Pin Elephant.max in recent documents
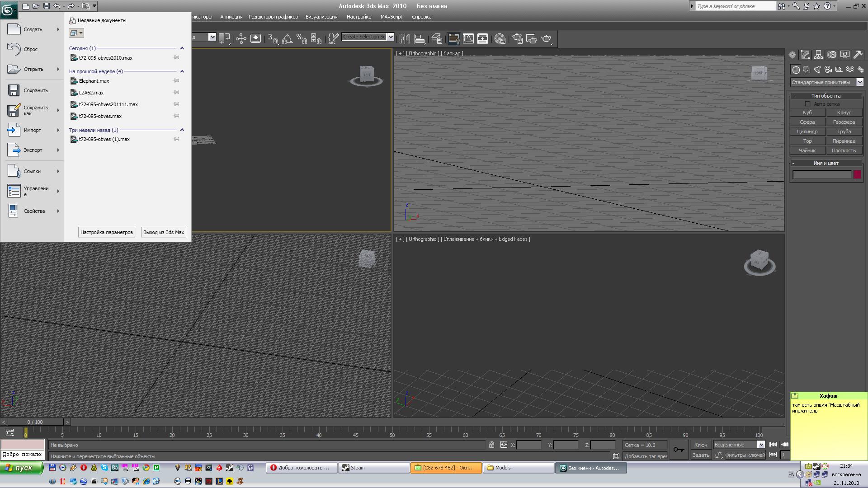The height and width of the screenshot is (488, 868). point(177,81)
